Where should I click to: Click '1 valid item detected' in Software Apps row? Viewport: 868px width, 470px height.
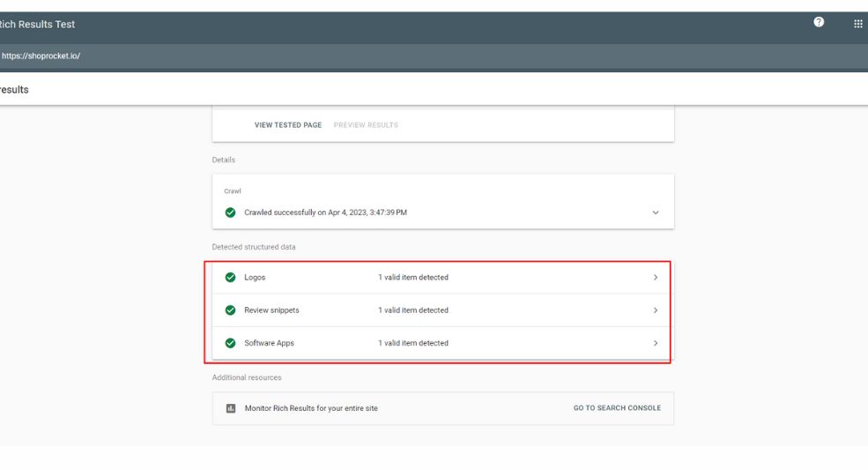tap(413, 343)
